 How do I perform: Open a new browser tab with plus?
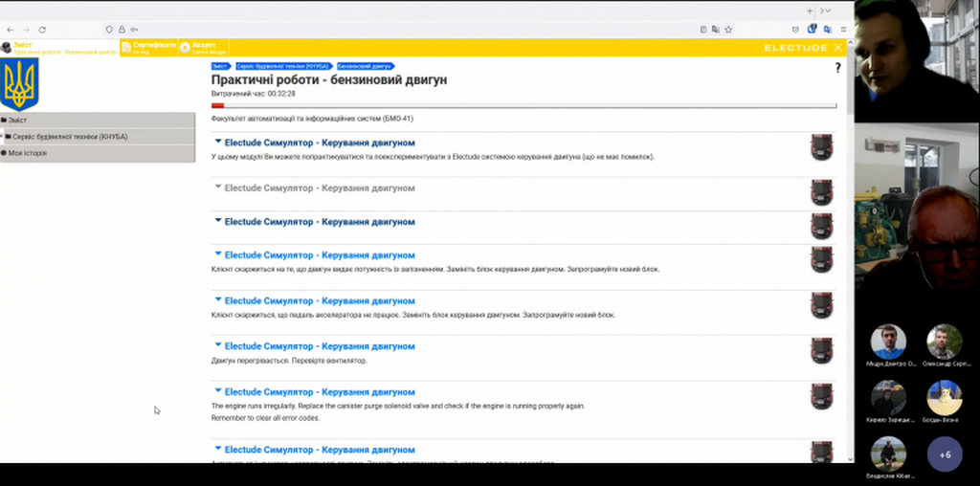tap(810, 11)
